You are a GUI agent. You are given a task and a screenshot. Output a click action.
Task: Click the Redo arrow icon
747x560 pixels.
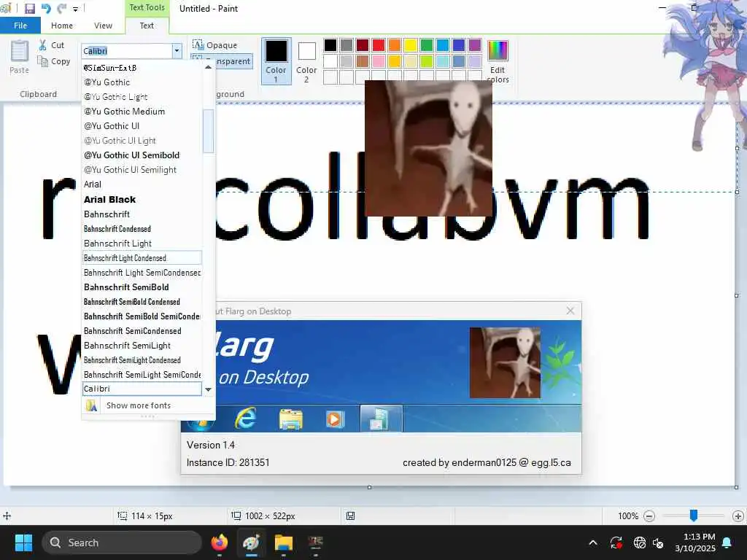(61, 8)
